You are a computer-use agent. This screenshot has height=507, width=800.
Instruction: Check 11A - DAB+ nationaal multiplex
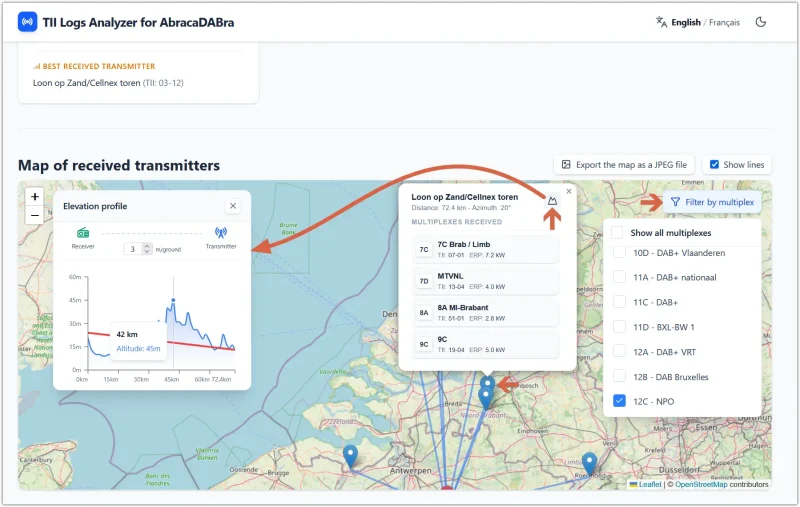tap(619, 277)
